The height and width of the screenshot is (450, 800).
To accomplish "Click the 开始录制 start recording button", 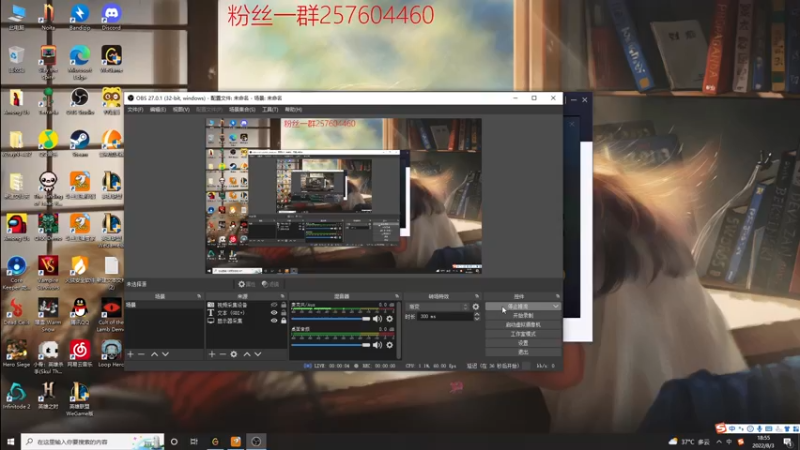I will (x=523, y=315).
